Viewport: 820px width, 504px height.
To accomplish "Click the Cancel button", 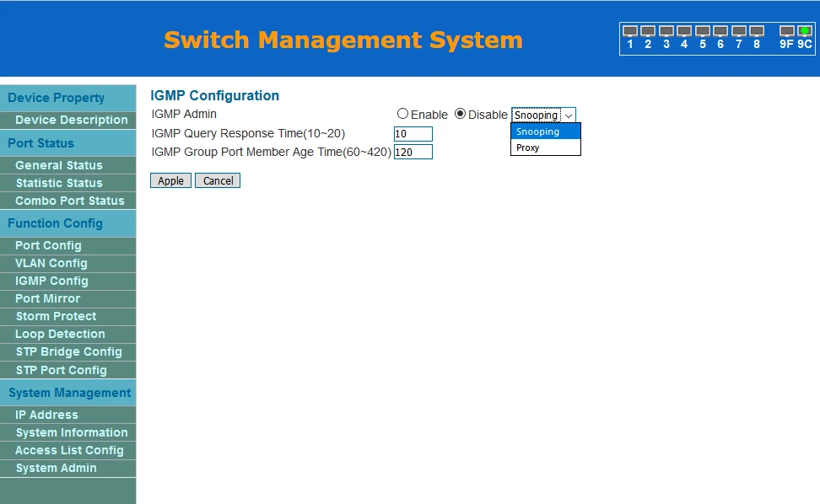I will 218,180.
